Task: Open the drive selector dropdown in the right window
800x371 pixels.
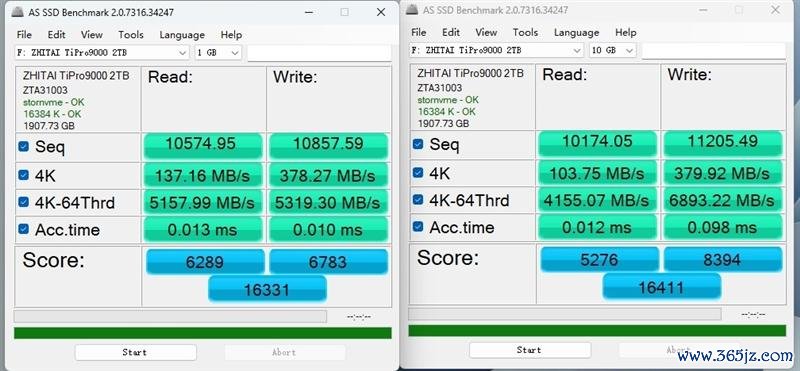Action: (x=496, y=51)
